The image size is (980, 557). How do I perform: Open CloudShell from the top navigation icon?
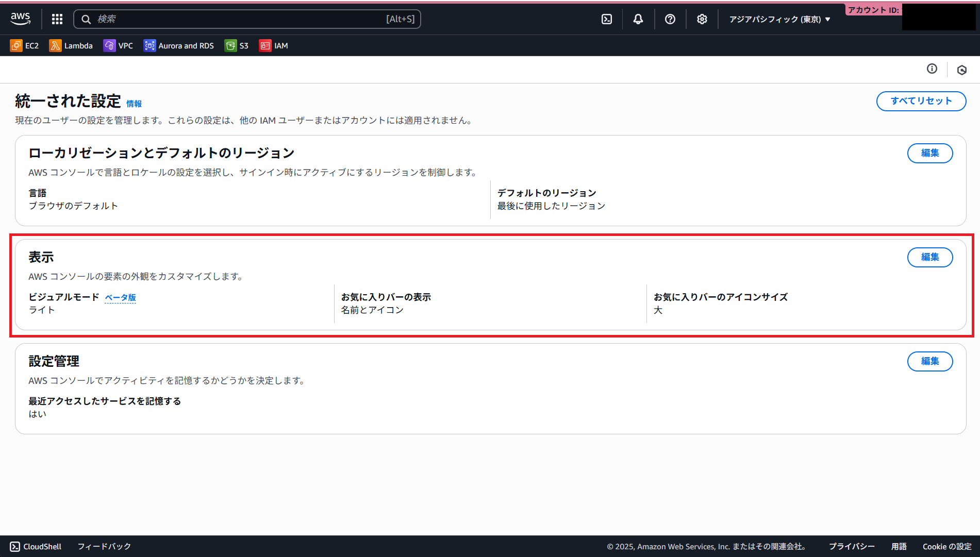607,19
